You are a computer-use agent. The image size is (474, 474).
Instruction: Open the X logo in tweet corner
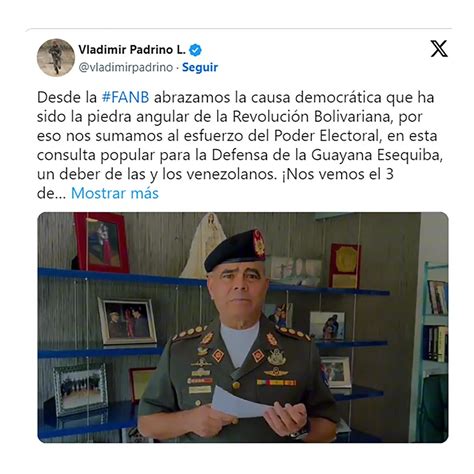click(x=439, y=49)
